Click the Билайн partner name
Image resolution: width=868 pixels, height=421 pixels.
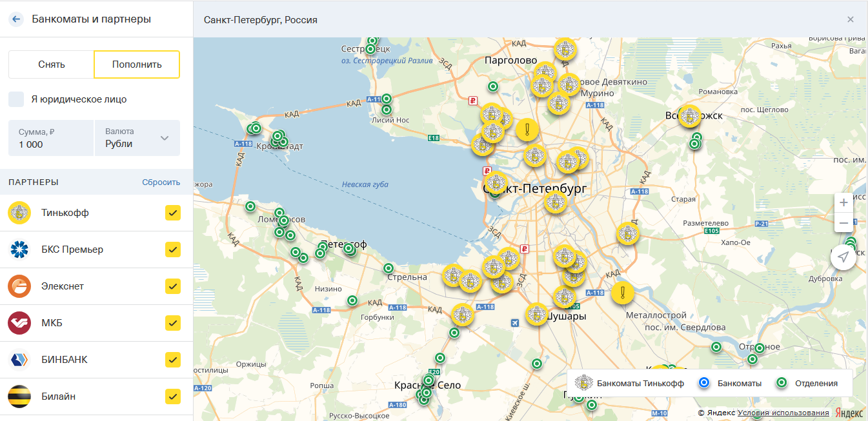point(59,397)
